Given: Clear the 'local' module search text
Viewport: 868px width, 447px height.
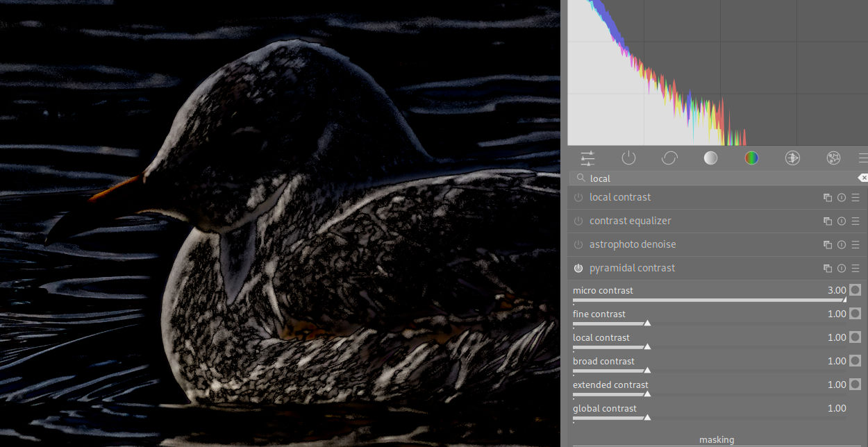Looking at the screenshot, I should coord(862,178).
